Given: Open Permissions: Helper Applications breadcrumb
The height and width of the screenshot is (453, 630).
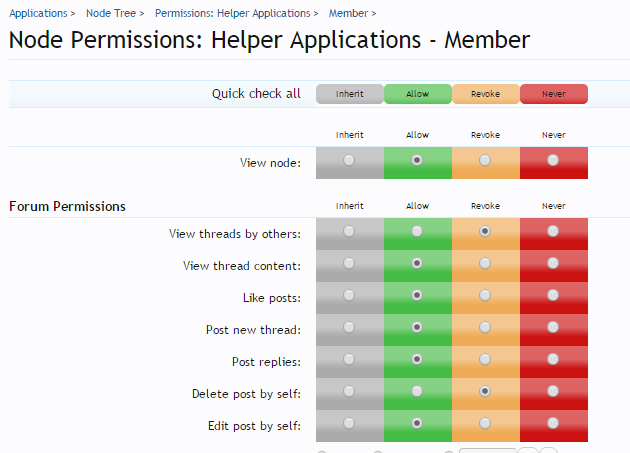Looking at the screenshot, I should (x=232, y=13).
